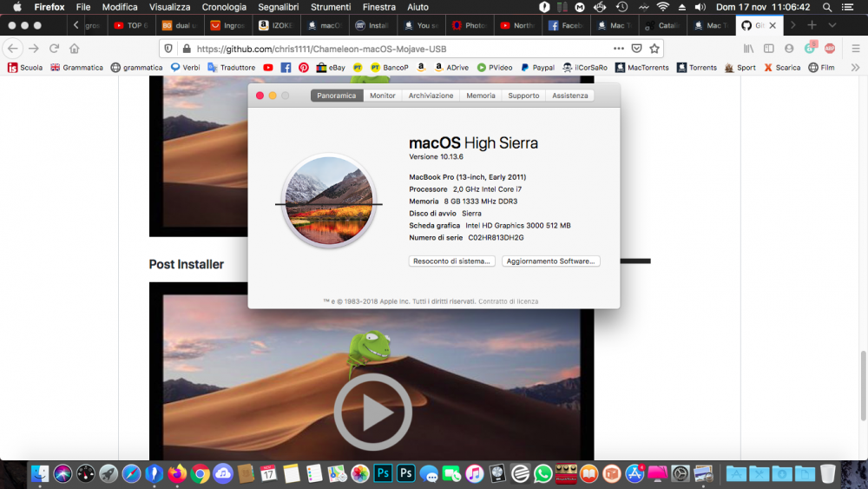Launch WhatsApp from the dock
The height and width of the screenshot is (489, 868).
pyautogui.click(x=543, y=473)
